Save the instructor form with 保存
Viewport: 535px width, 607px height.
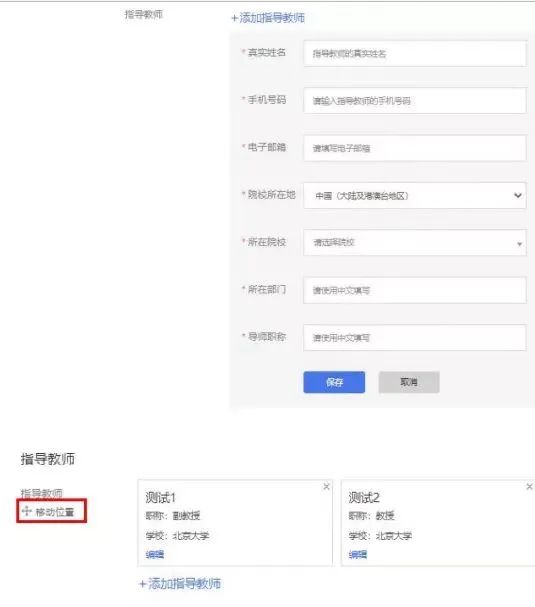click(334, 382)
